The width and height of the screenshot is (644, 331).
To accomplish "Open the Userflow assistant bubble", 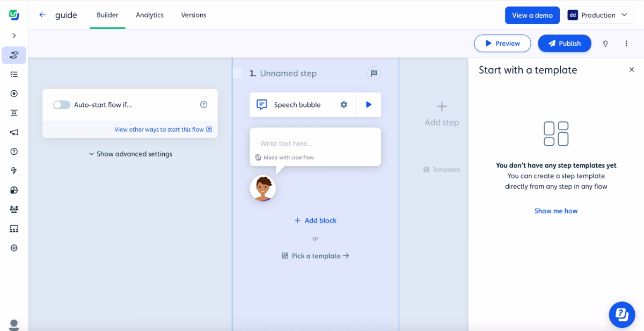I will 621,315.
